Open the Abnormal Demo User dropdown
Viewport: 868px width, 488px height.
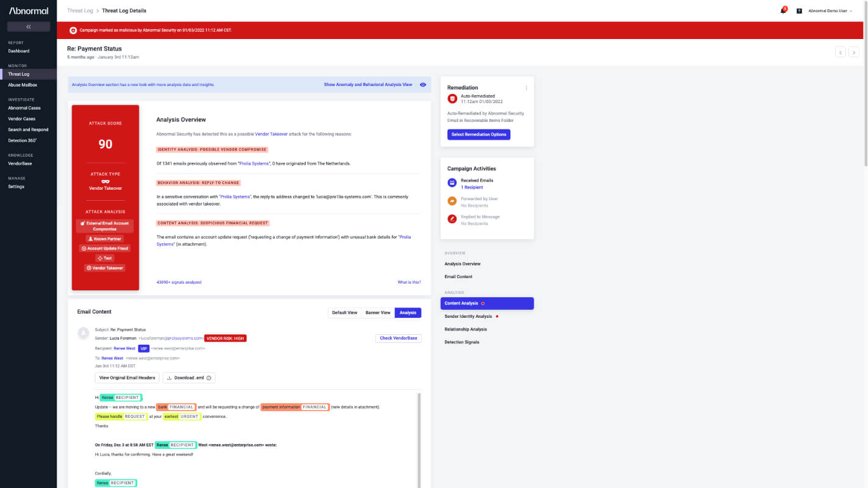point(830,11)
